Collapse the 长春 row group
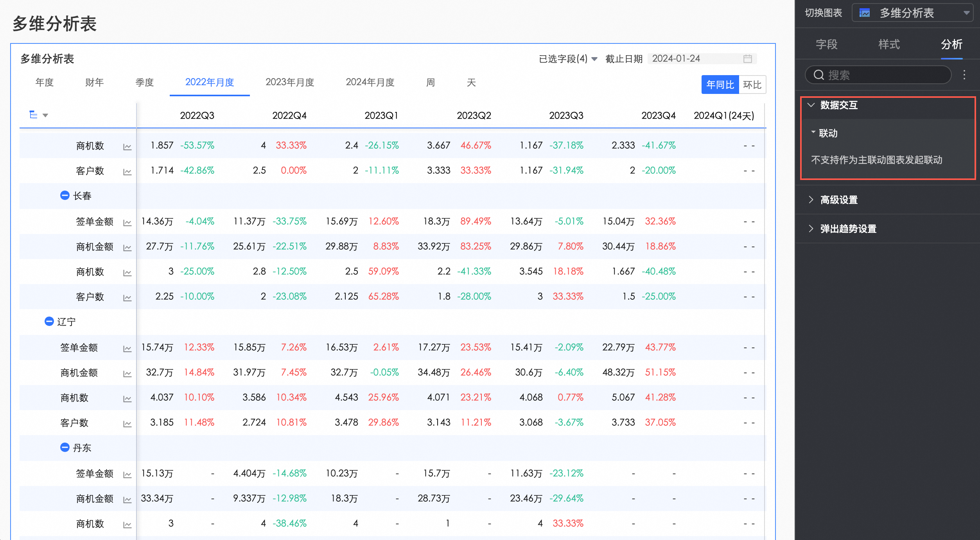 coord(65,195)
